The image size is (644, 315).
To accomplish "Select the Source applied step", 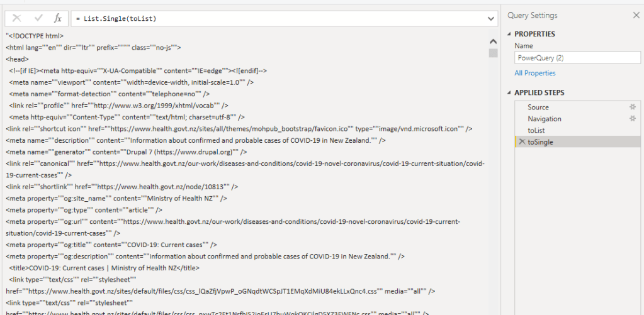I will coord(538,108).
